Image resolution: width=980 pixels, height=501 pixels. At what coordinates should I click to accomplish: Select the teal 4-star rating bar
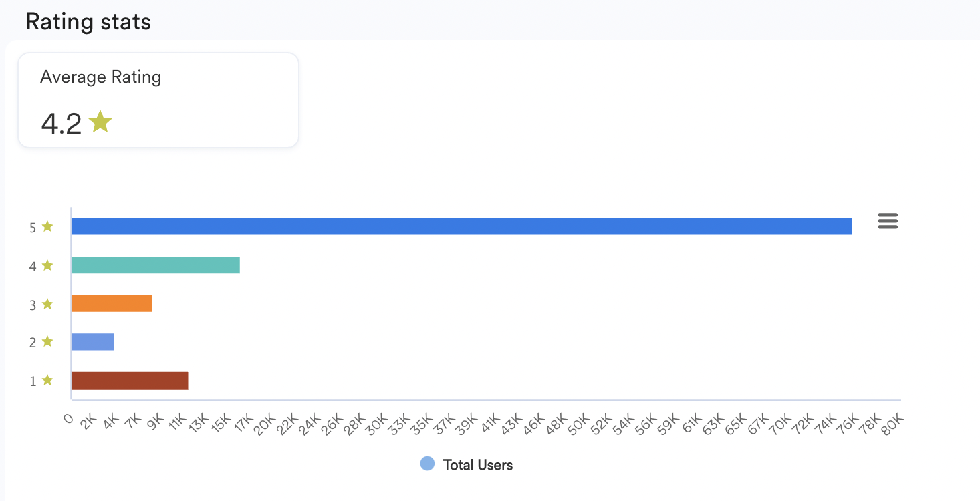pos(156,265)
